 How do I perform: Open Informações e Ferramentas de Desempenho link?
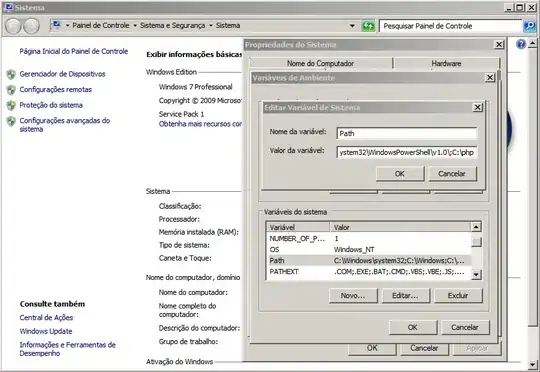click(x=68, y=349)
